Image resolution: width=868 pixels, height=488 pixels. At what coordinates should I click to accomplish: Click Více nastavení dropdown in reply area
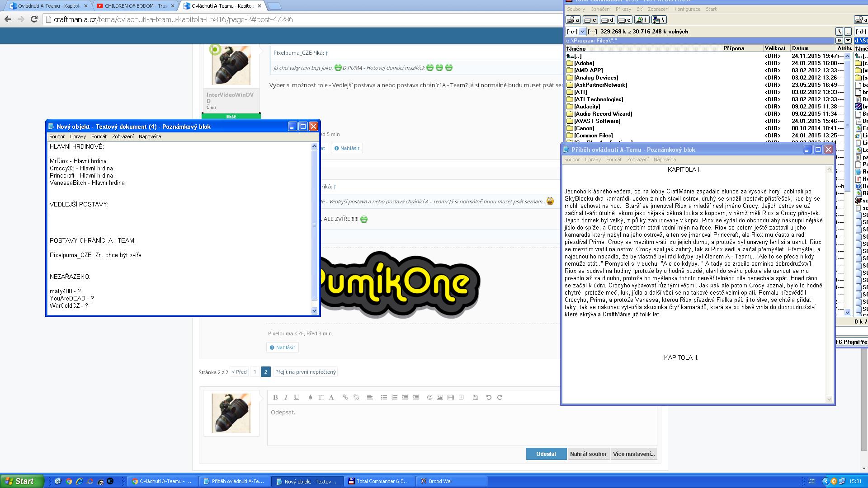click(634, 454)
